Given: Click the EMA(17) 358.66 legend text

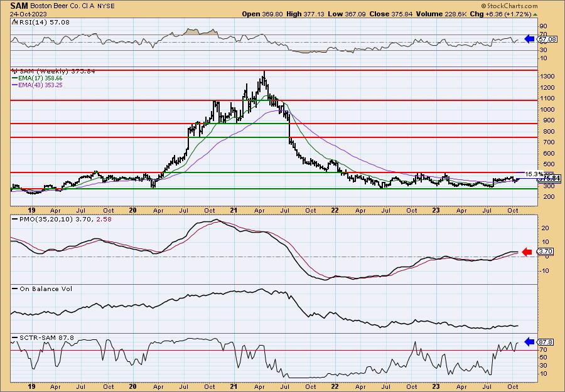Looking at the screenshot, I should point(40,78).
